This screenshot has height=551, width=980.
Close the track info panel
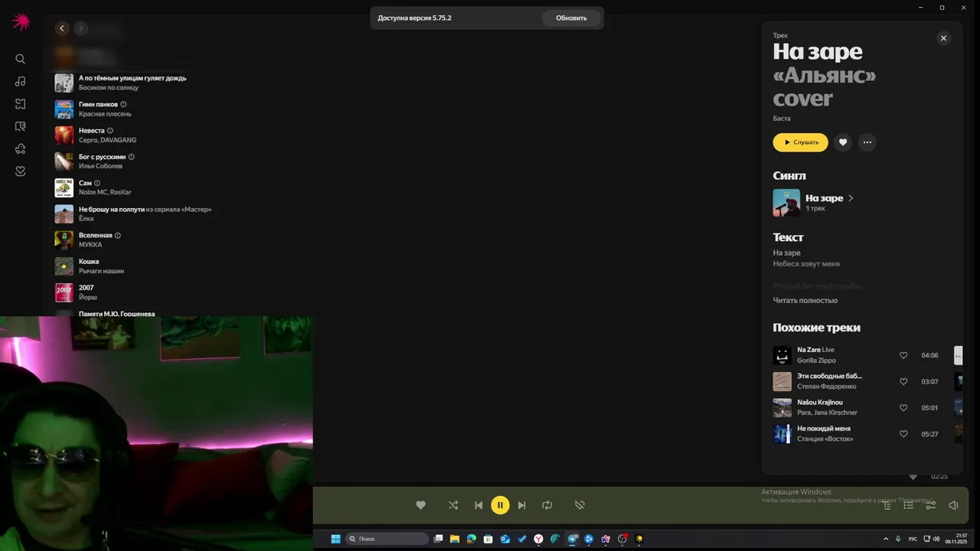pos(943,38)
